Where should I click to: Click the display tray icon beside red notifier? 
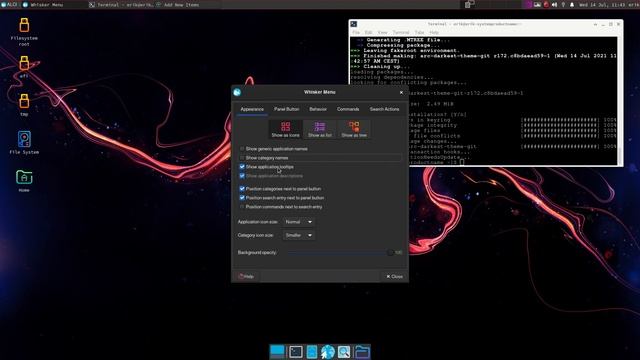pos(537,4)
